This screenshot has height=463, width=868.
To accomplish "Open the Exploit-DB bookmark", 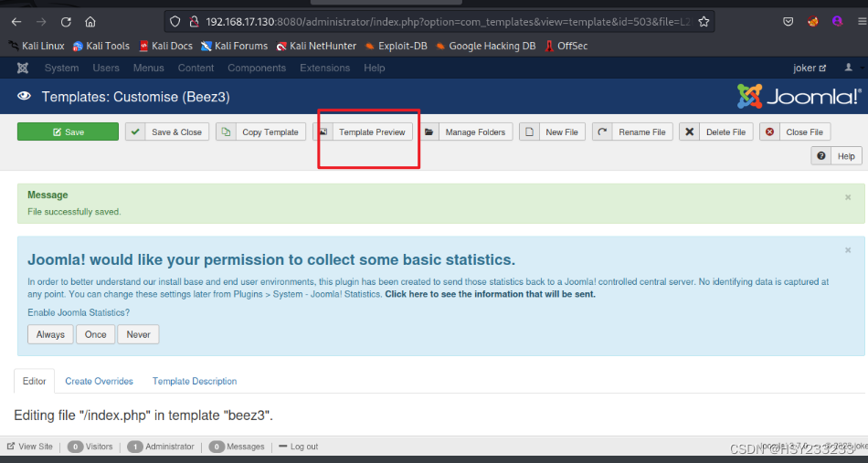I will pos(396,46).
